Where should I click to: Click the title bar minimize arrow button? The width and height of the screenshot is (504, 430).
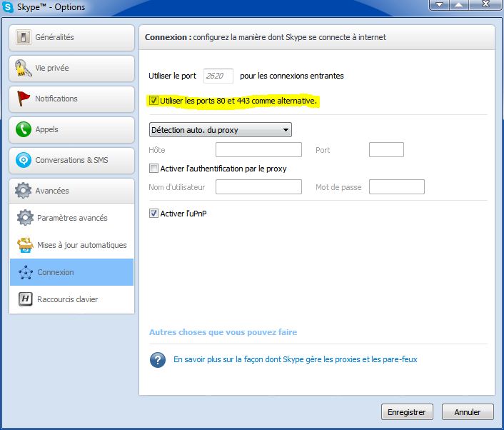click(x=439, y=4)
